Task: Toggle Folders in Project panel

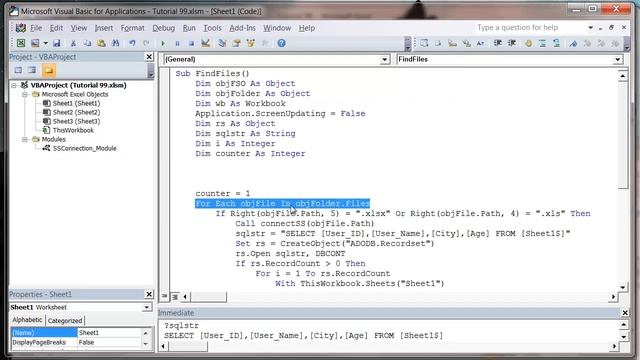Action: click(49, 70)
